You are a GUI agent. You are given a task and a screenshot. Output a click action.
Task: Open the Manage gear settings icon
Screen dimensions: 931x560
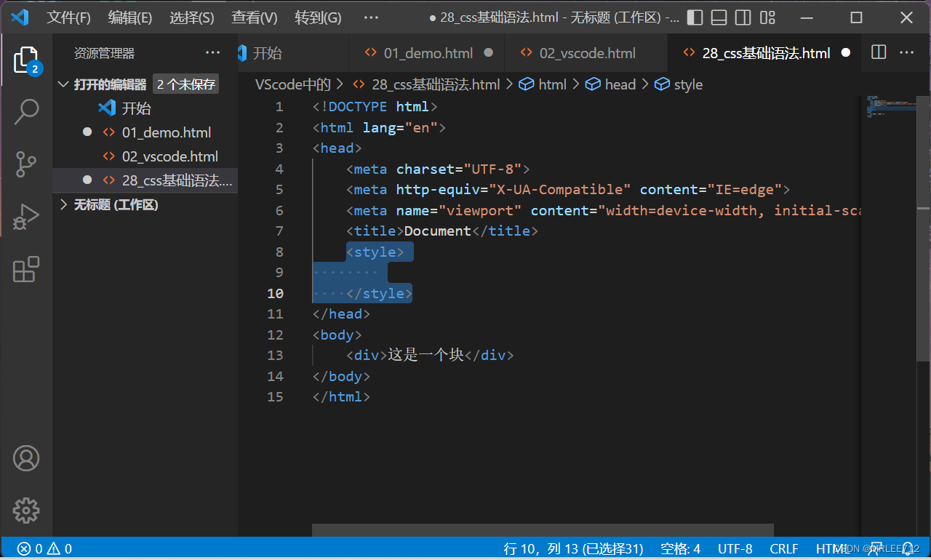[26, 511]
